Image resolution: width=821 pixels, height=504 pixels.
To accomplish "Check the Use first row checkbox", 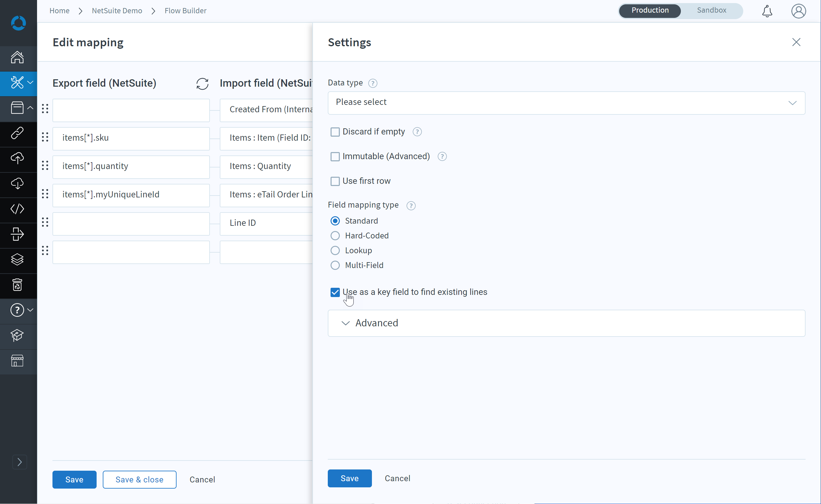I will click(x=335, y=181).
